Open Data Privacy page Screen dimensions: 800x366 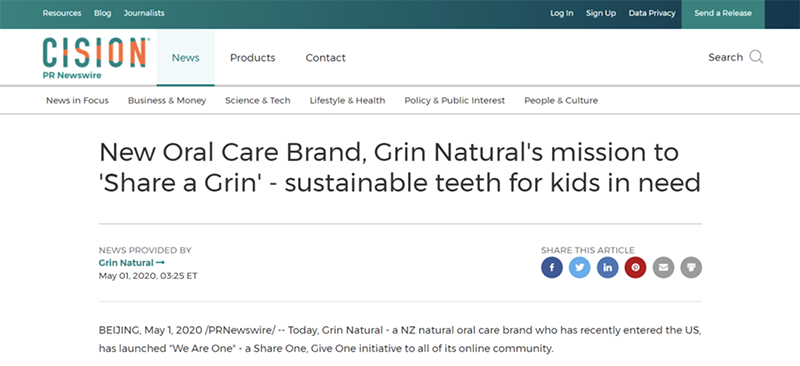[x=652, y=14]
